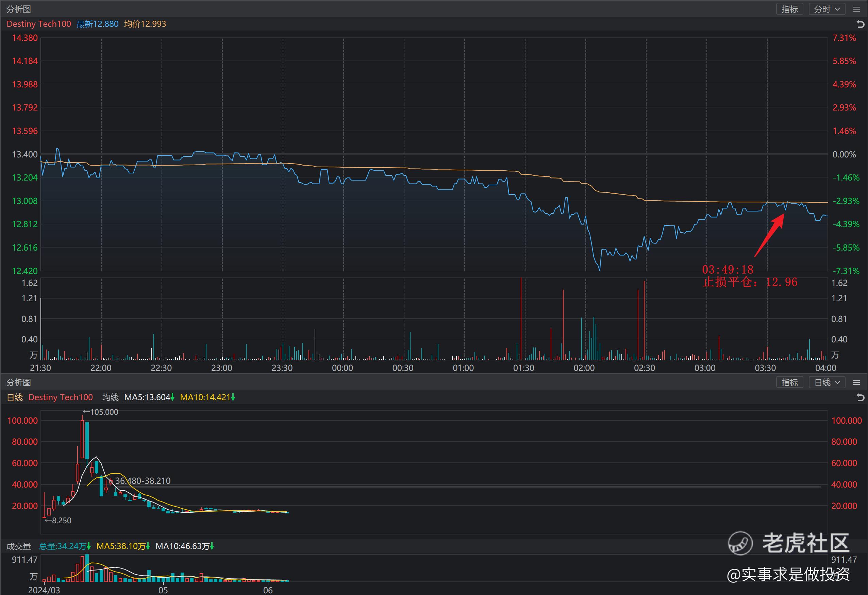
Task: Click the 2024/03 date axis label
Action: [44, 590]
